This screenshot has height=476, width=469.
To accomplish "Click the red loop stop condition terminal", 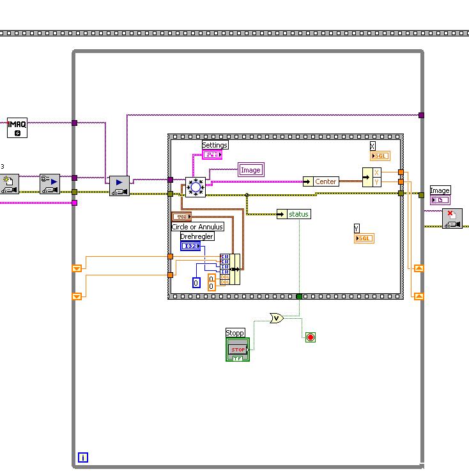I will pos(311,337).
